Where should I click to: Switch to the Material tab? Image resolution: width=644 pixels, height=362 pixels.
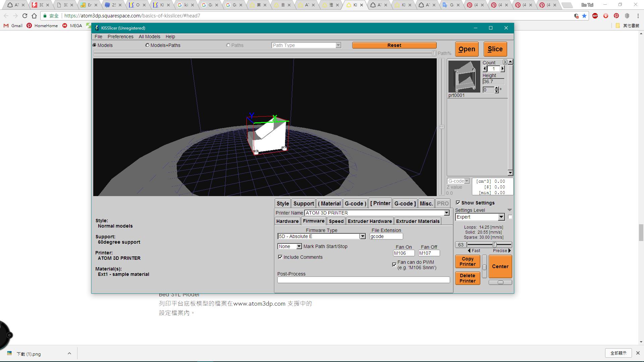329,203
